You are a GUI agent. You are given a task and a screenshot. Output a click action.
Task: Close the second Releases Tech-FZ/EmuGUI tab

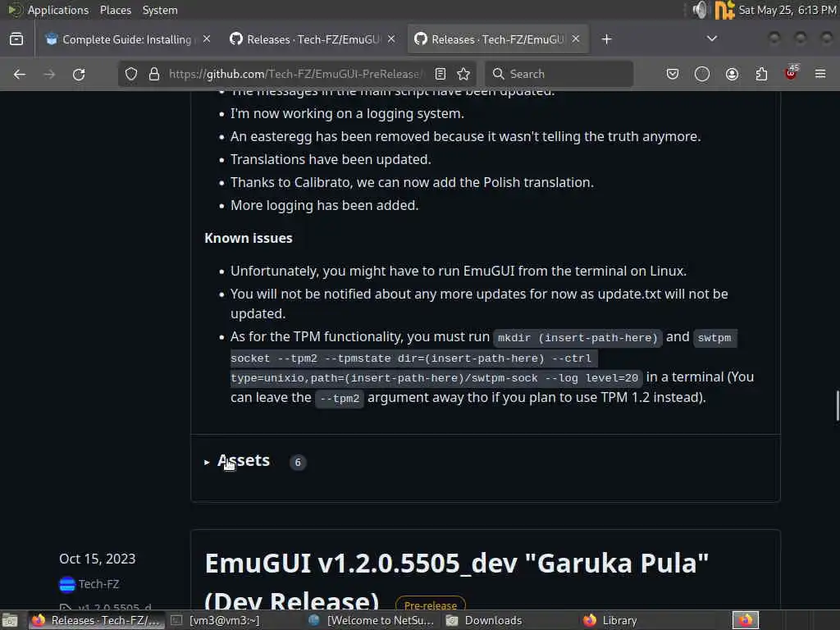tap(391, 39)
